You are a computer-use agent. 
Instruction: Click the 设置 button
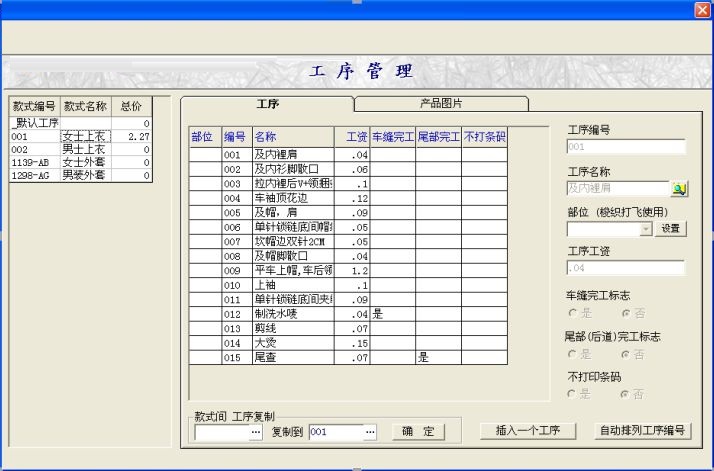click(x=670, y=229)
